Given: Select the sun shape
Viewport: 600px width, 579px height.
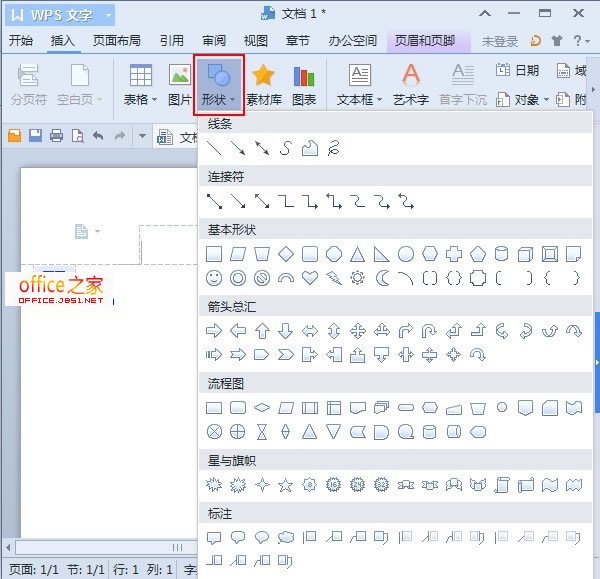Looking at the screenshot, I should point(357,278).
